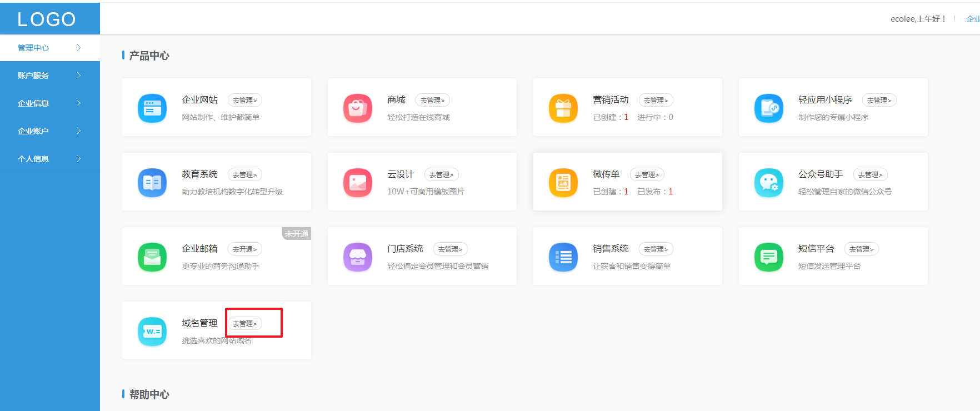Click the 公众号助手 chat bubble icon
Image resolution: width=980 pixels, height=411 pixels.
pyautogui.click(x=769, y=183)
